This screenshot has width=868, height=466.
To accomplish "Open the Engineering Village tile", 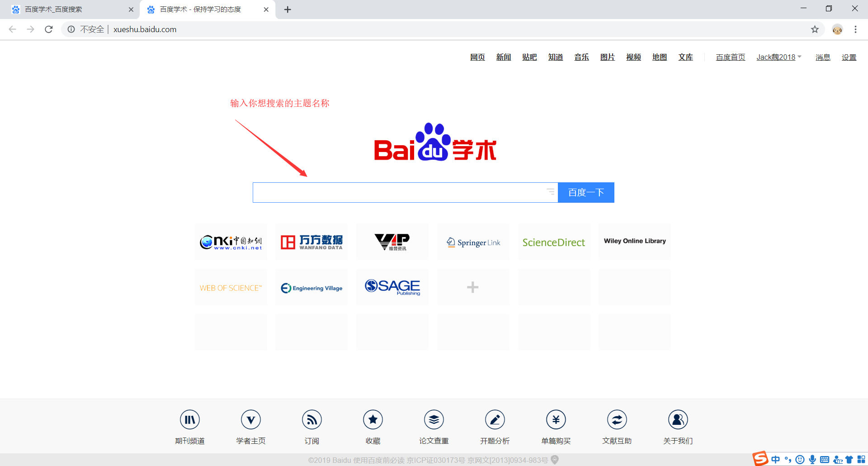I will point(312,287).
